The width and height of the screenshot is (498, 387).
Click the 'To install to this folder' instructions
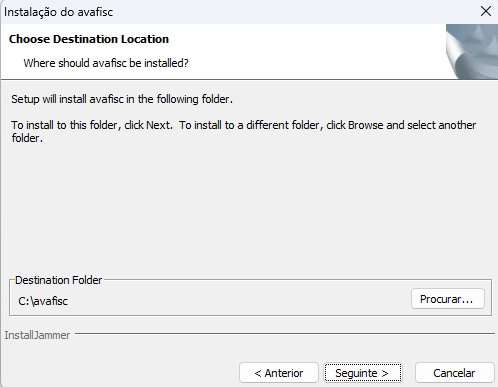point(244,131)
